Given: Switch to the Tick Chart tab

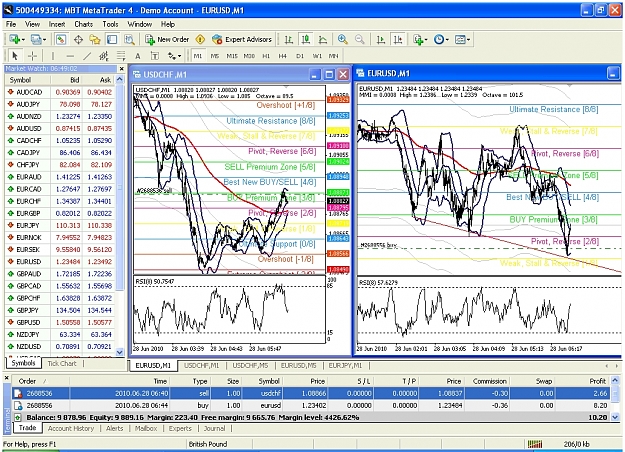Looking at the screenshot, I should coord(62,364).
